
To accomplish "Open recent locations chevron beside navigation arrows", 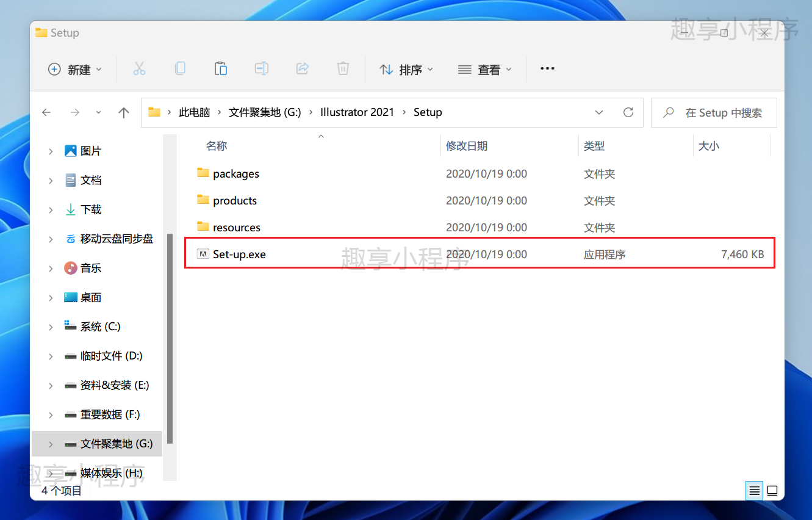I will pos(99,112).
